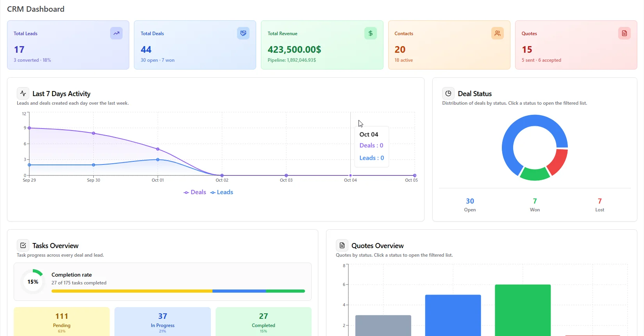Click the '18 active' contacts text
Viewport: 644px width, 336px height.
[403, 60]
